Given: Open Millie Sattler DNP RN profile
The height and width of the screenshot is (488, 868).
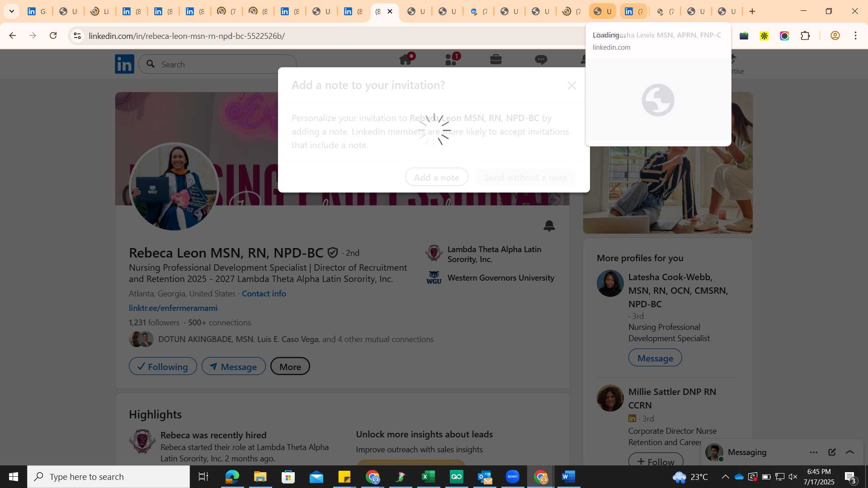Looking at the screenshot, I should click(x=672, y=399).
